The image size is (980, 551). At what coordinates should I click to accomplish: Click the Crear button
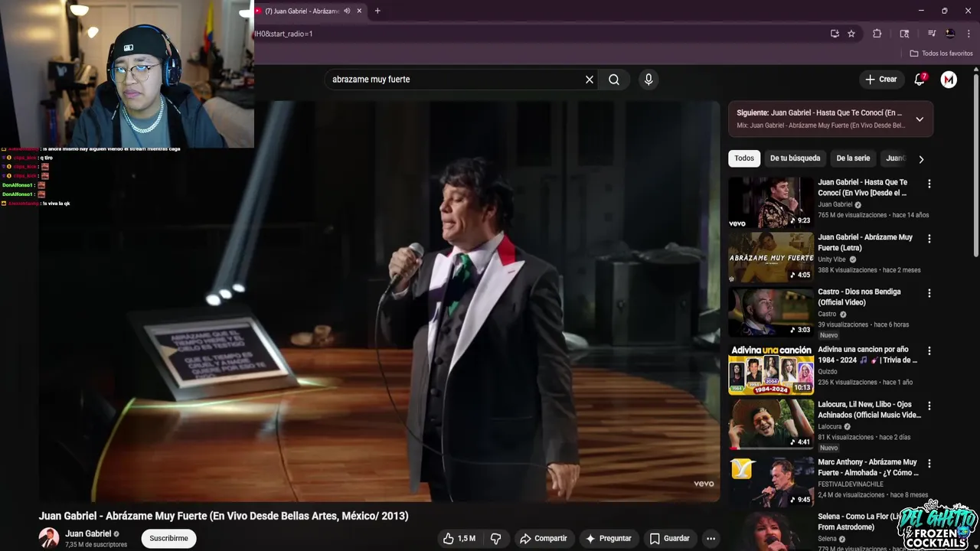click(x=881, y=80)
